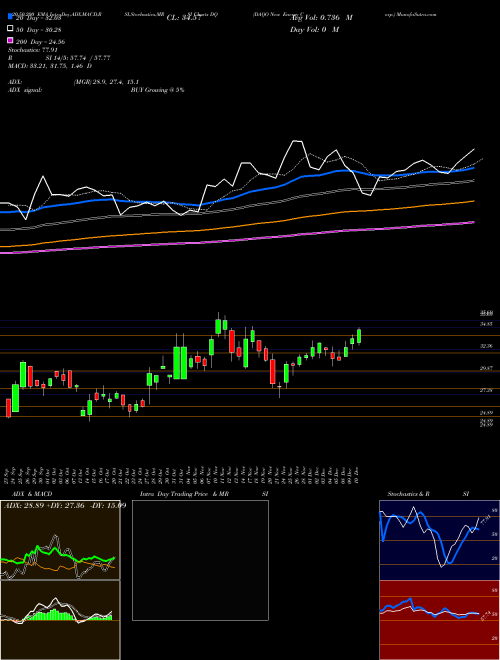This screenshot has height=660, width=500.
Task: Click the 'Stochastics: 77.91' reading
Action: 33,50
